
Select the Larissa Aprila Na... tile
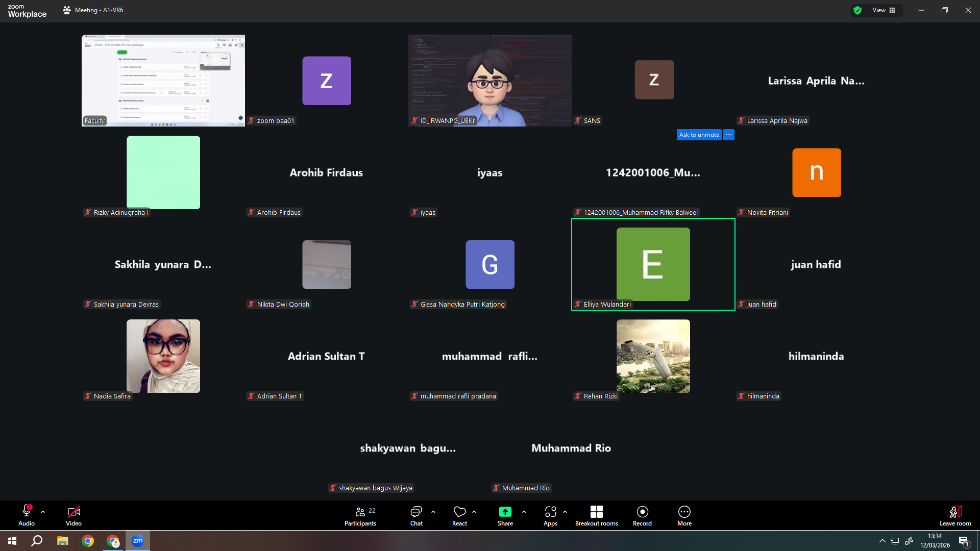[817, 81]
